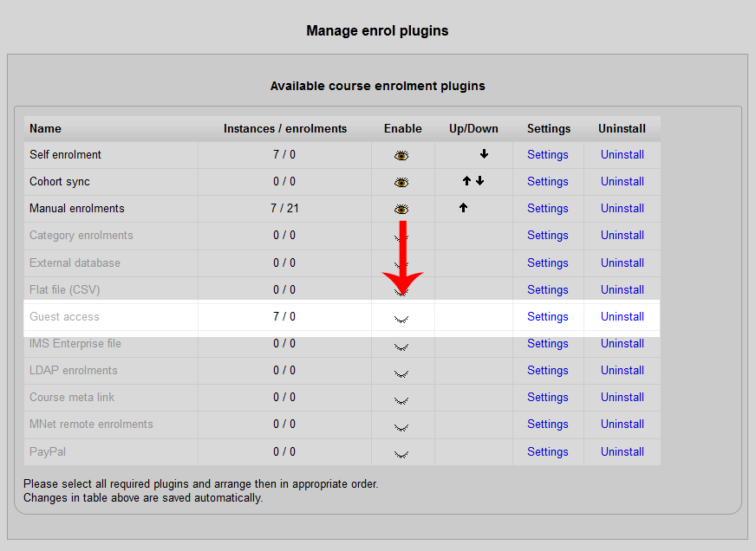Open Settings for IMS Enterprise file
Image resolution: width=756 pixels, height=551 pixels.
548,344
